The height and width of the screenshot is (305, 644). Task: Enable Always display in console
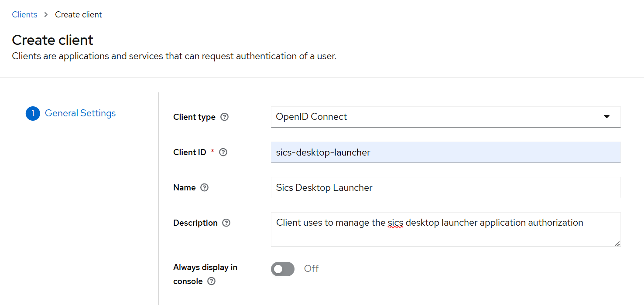[x=282, y=269]
